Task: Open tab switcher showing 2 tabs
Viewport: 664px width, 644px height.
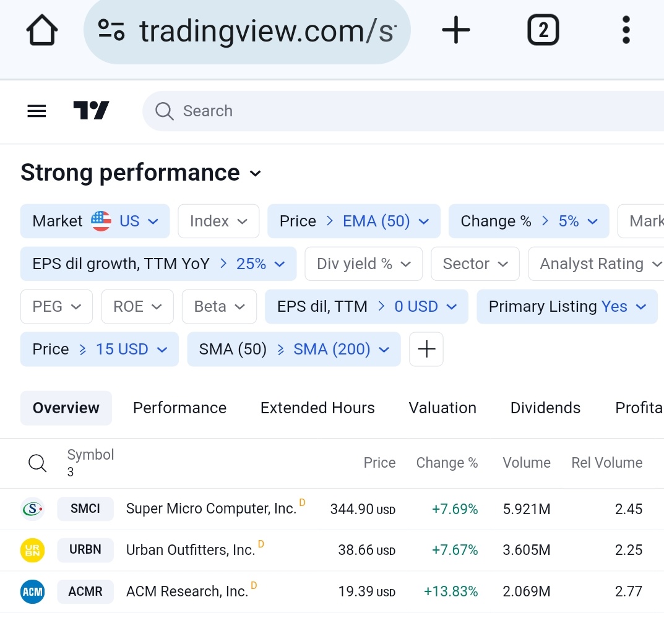Action: (543, 30)
